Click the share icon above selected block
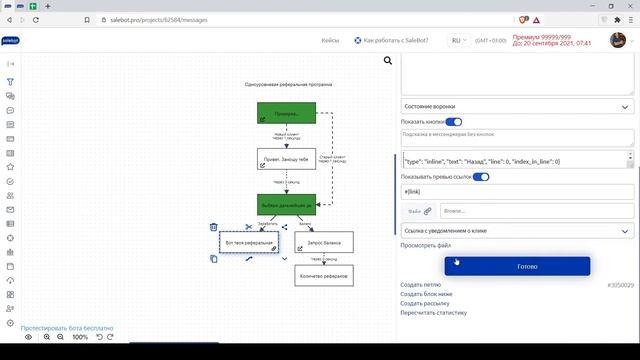The image size is (640, 360). click(x=284, y=227)
